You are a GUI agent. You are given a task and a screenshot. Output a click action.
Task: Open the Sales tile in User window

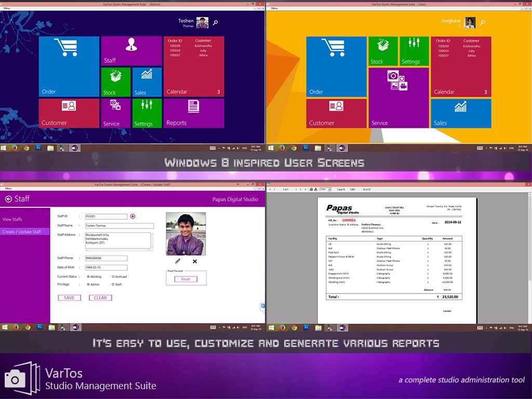tap(461, 113)
